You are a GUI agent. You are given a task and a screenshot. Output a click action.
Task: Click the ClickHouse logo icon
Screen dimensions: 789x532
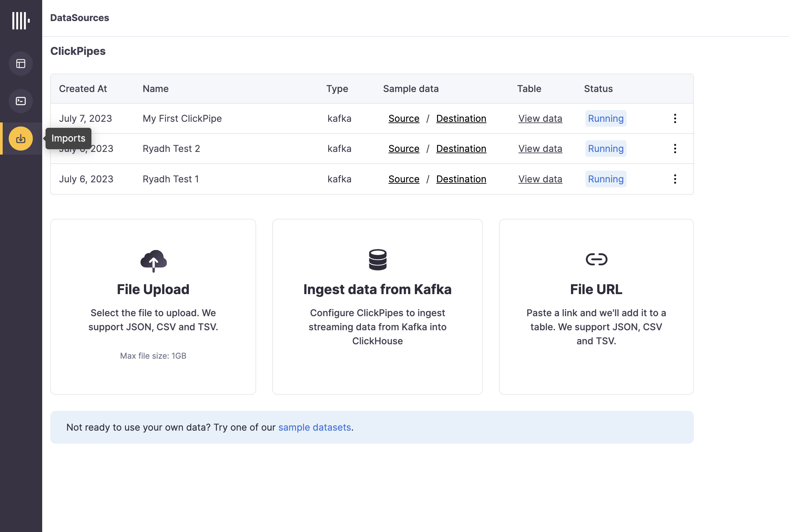(21, 21)
